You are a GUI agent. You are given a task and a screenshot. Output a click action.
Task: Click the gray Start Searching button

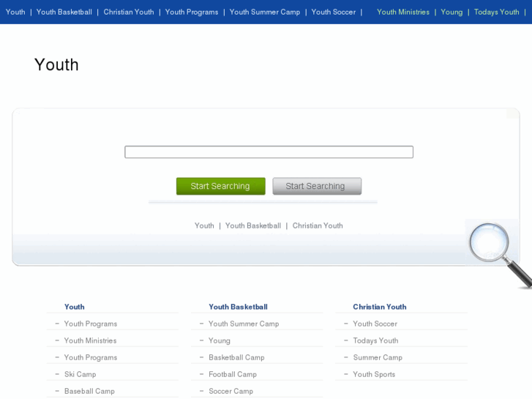click(317, 186)
